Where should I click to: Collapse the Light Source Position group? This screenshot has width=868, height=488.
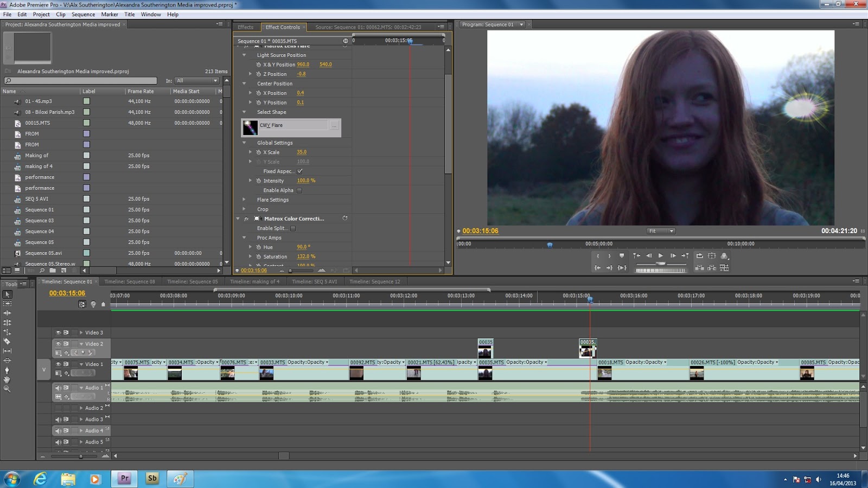coord(244,55)
